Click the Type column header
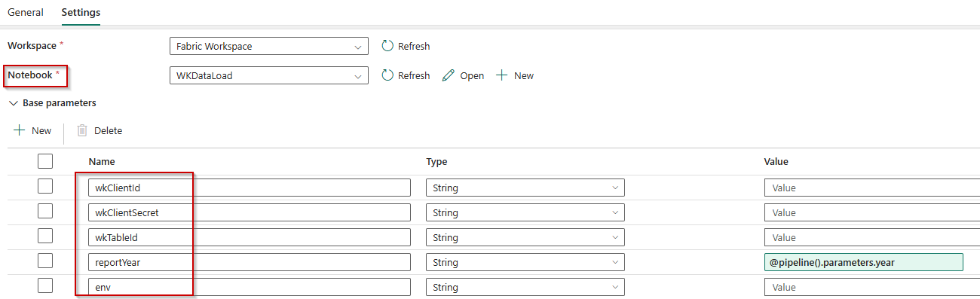Screen dimensions: 980x299 tap(437, 161)
